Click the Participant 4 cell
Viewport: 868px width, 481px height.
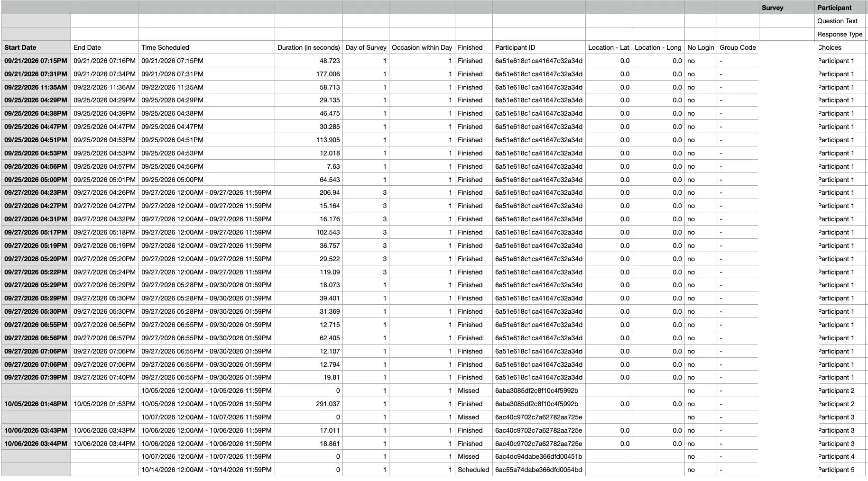840,456
